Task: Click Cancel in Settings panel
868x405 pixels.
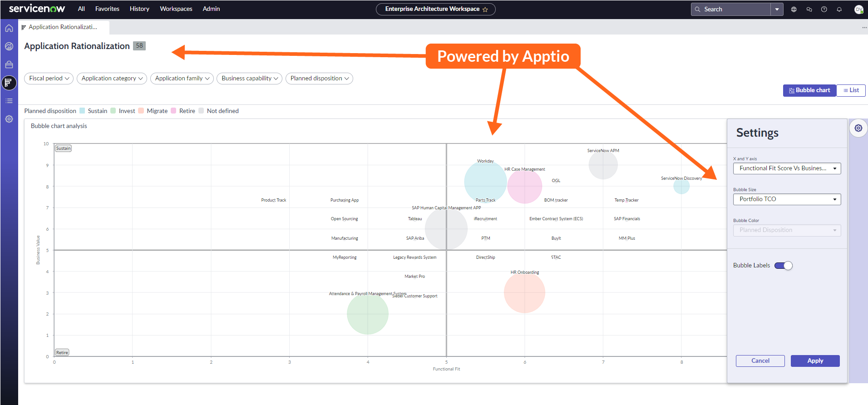Action: click(760, 361)
